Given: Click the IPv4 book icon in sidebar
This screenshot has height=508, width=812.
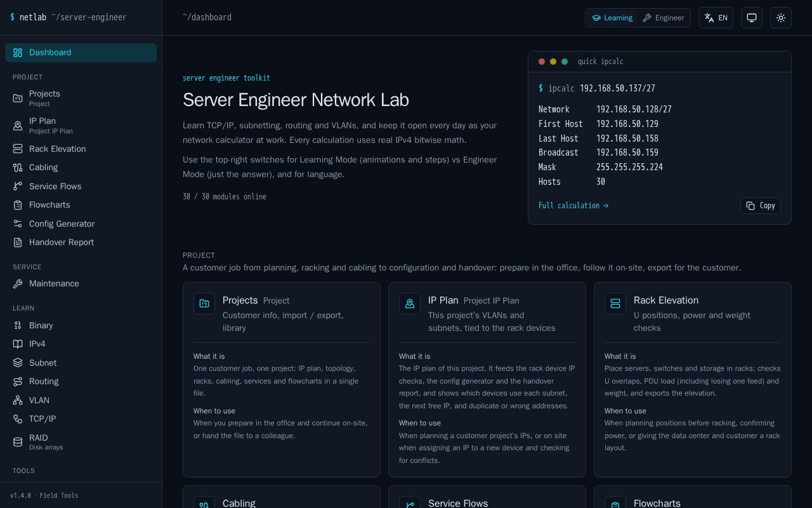Looking at the screenshot, I should click(x=18, y=344).
